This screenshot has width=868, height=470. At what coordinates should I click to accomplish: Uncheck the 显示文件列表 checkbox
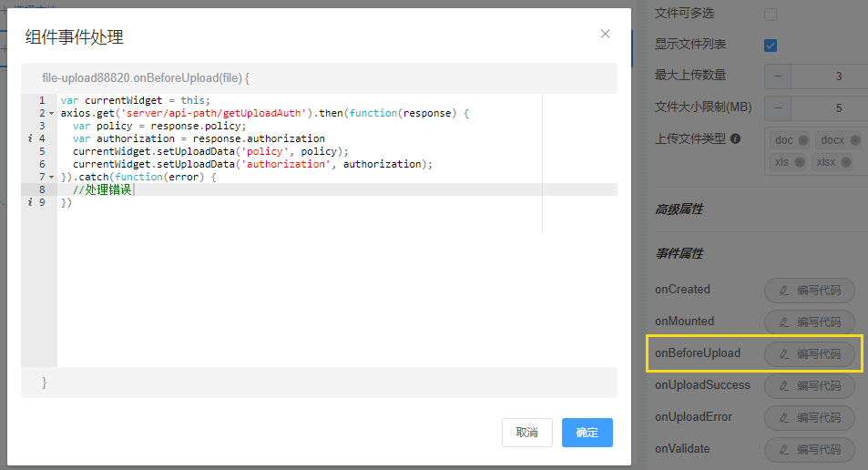[771, 45]
